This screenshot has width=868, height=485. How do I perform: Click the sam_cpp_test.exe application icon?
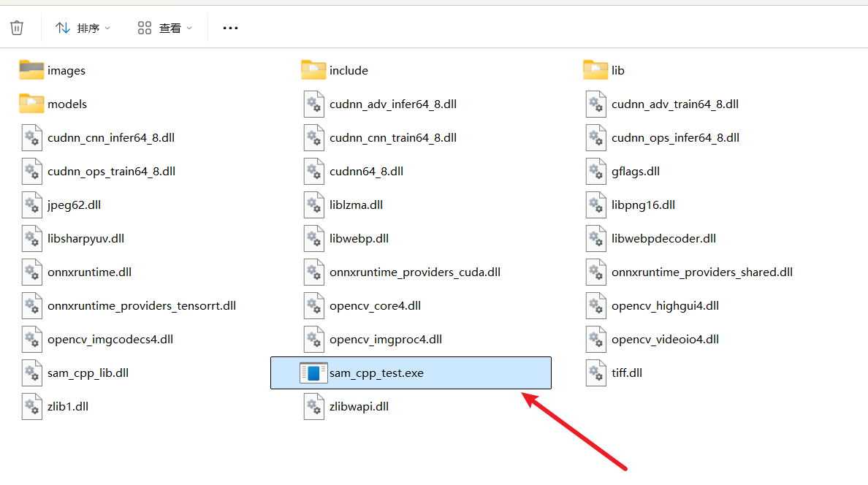[313, 373]
